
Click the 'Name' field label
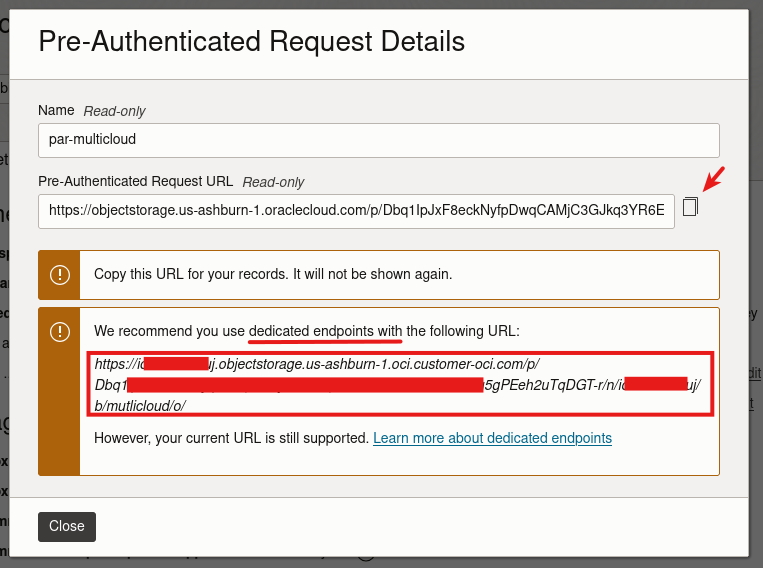click(x=56, y=110)
